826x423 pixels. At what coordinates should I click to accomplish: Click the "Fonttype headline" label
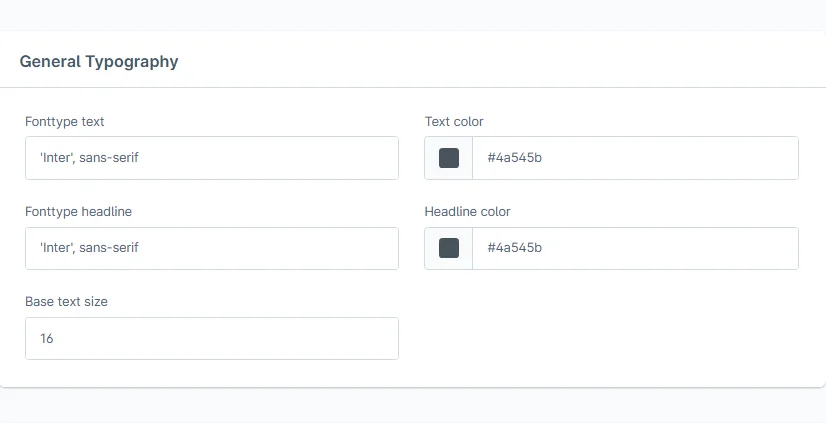coord(79,212)
